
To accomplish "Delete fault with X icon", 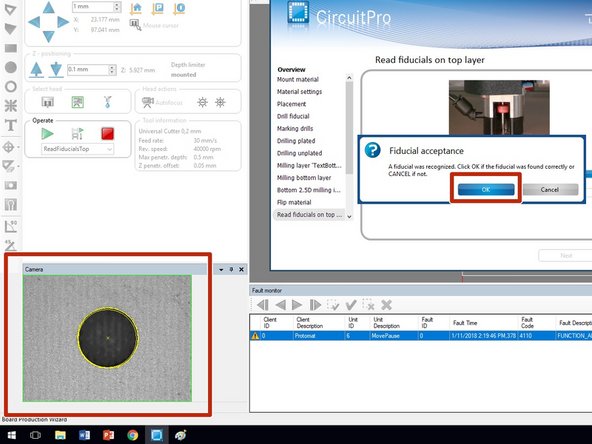I will pos(386,305).
